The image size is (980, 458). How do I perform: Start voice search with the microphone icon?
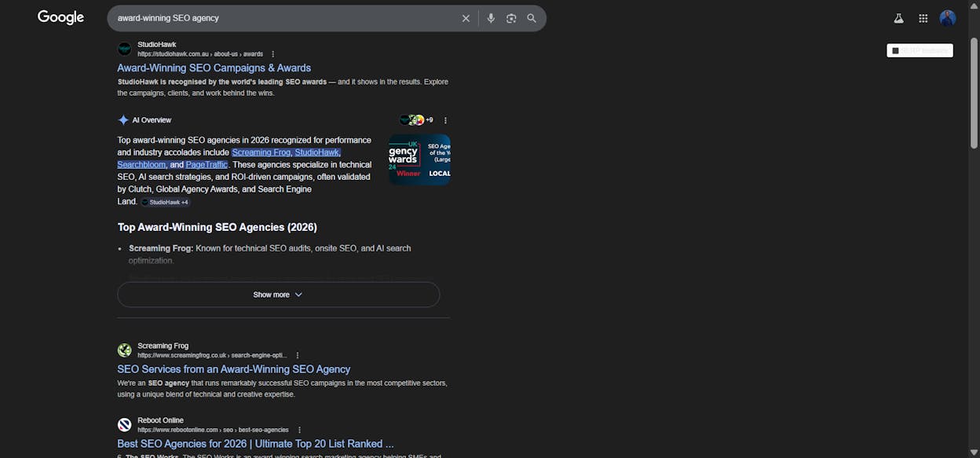click(x=491, y=18)
